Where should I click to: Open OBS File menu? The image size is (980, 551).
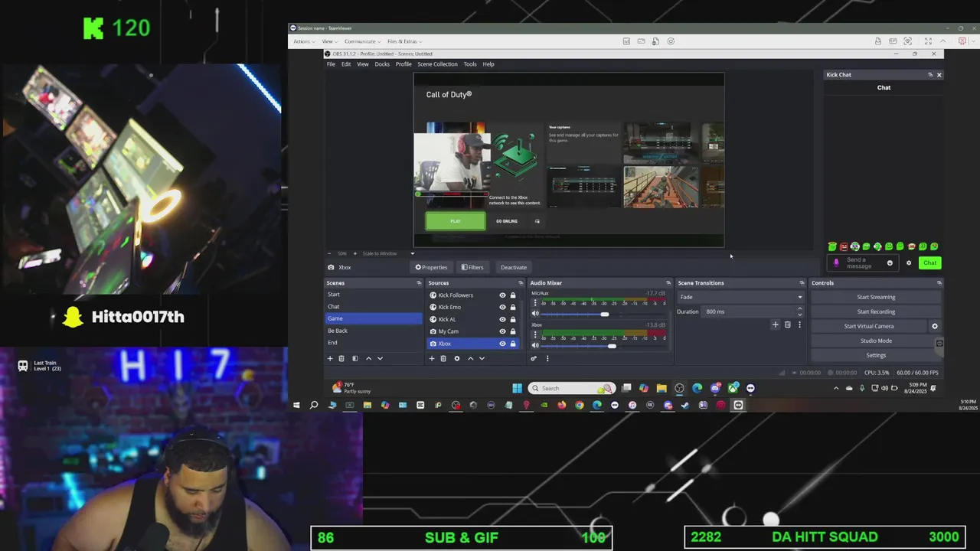[x=331, y=64]
